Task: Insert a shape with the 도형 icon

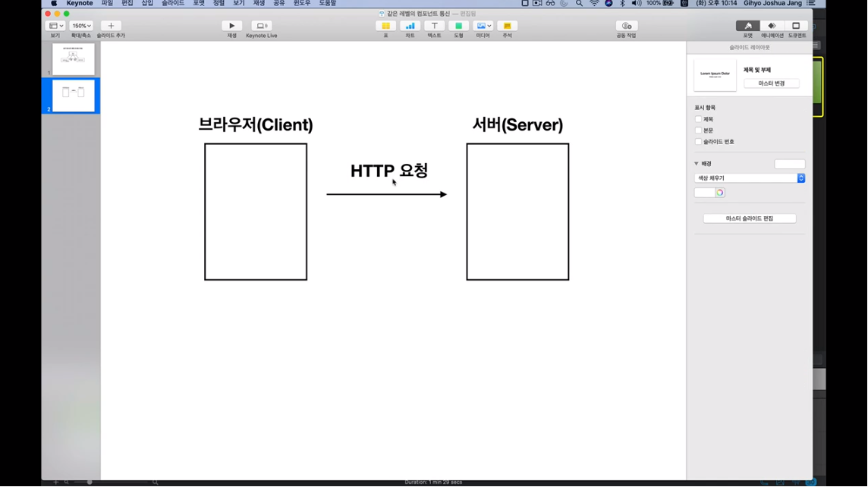Action: tap(458, 26)
